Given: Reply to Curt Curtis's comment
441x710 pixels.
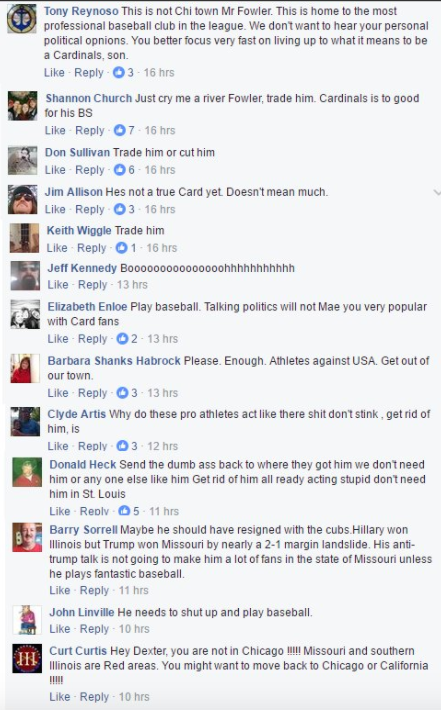Looking at the screenshot, I should click(94, 697).
